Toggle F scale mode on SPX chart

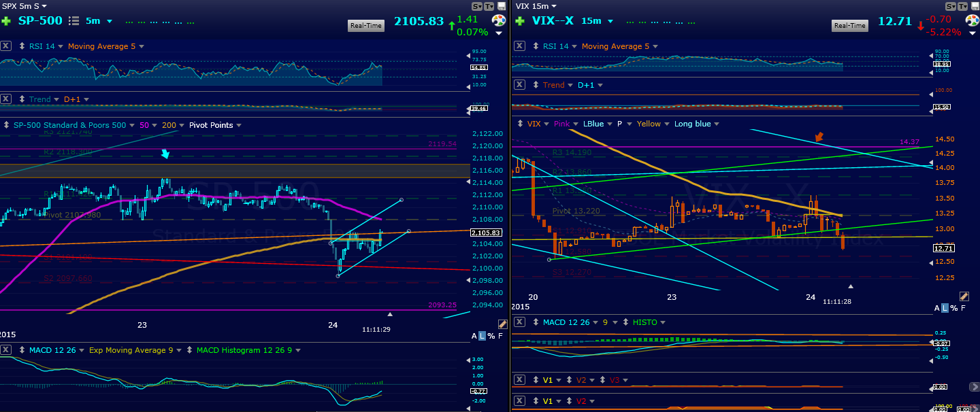coord(500,336)
